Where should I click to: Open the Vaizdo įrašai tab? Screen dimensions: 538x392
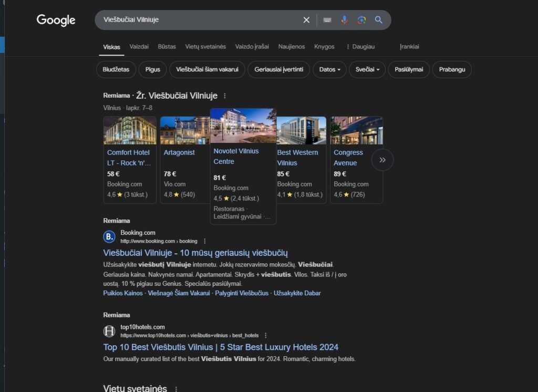pyautogui.click(x=252, y=47)
